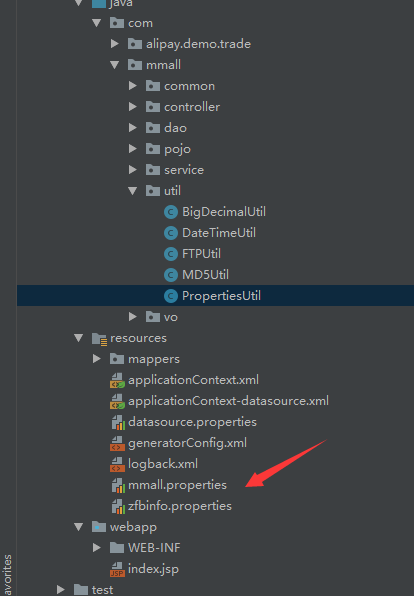Screen dimensions: 414x596
Task: Select the BigDecimalUtil class name
Action: coord(224,212)
